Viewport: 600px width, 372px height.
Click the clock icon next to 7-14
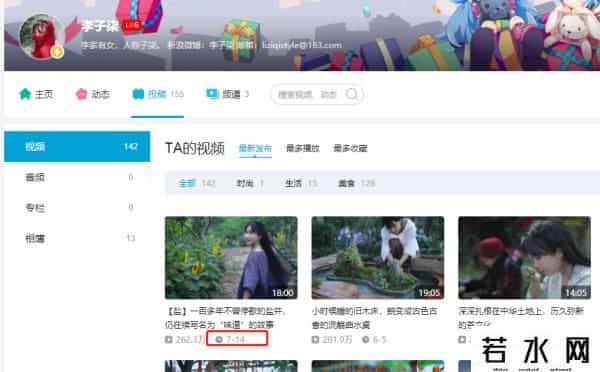point(219,339)
